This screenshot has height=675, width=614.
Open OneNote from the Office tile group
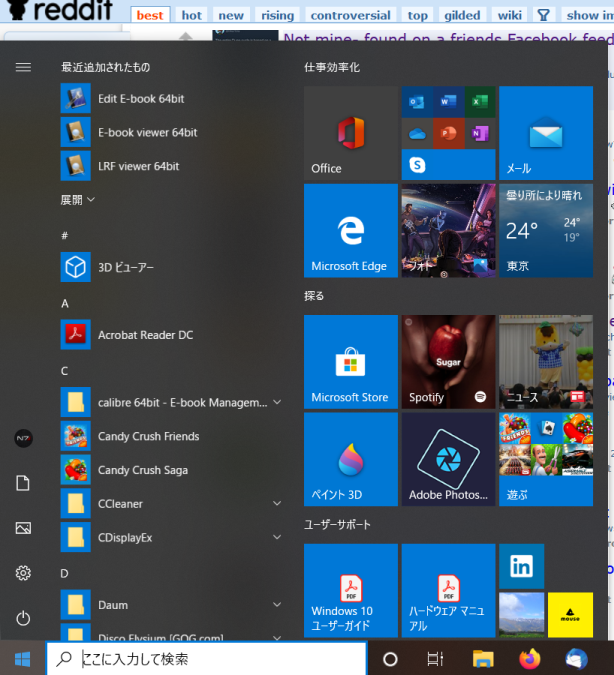tap(480, 133)
